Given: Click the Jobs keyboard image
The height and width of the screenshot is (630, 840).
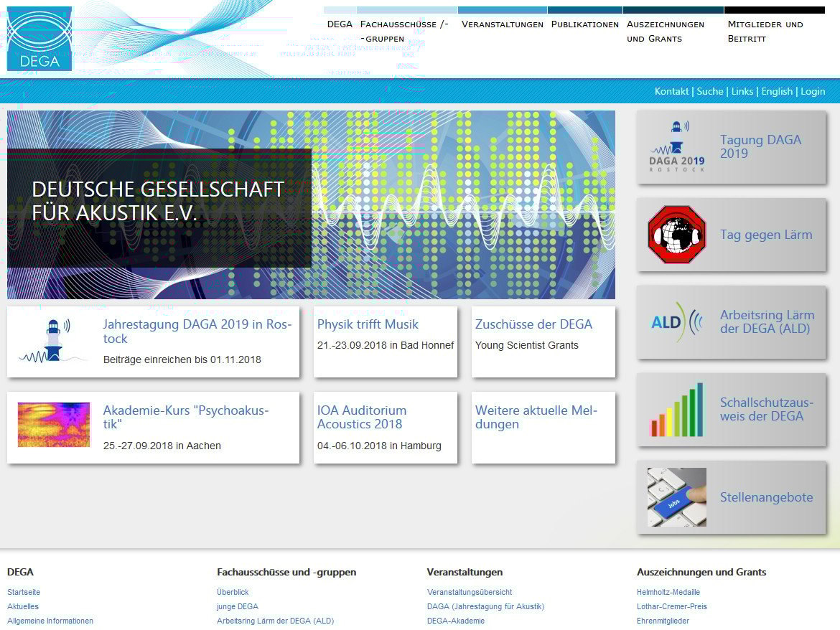Looking at the screenshot, I should 676,497.
